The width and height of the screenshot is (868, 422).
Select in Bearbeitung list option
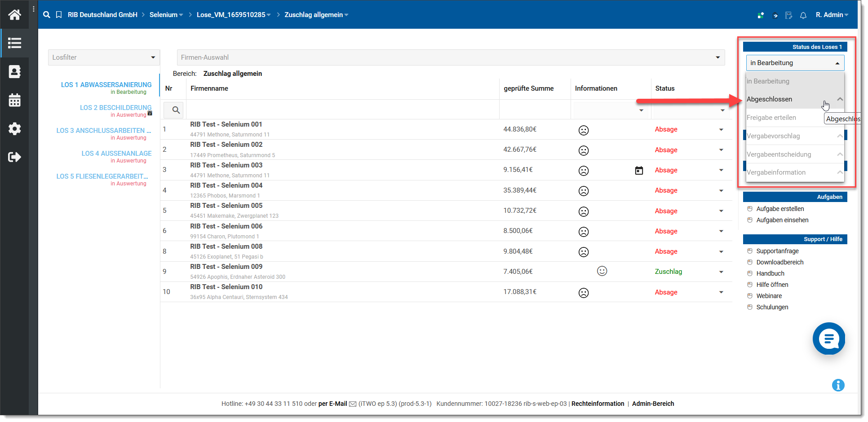(795, 81)
